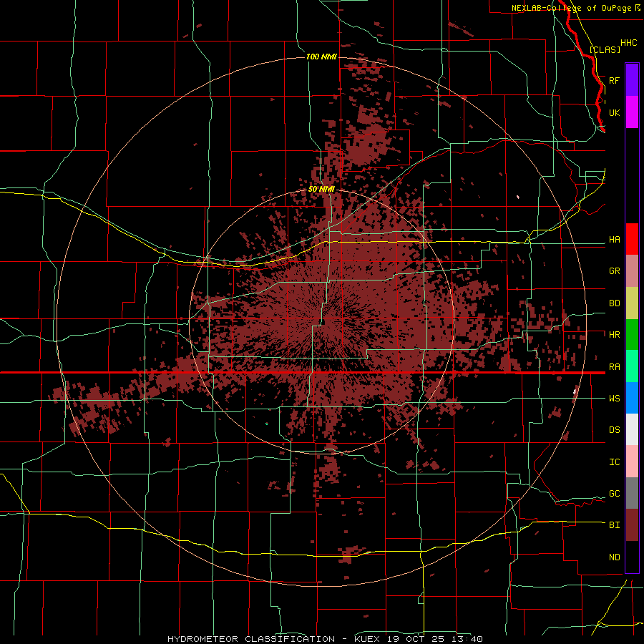Click the DS white legend swatch
The width and height of the screenshot is (644, 644).
tap(632, 429)
